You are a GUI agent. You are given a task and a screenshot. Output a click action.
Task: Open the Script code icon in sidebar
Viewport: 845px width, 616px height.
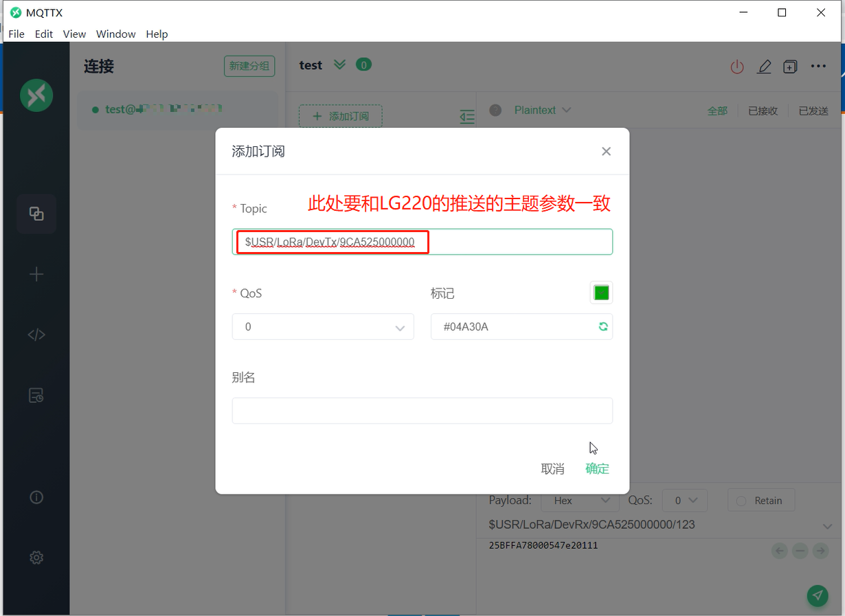pyautogui.click(x=36, y=335)
